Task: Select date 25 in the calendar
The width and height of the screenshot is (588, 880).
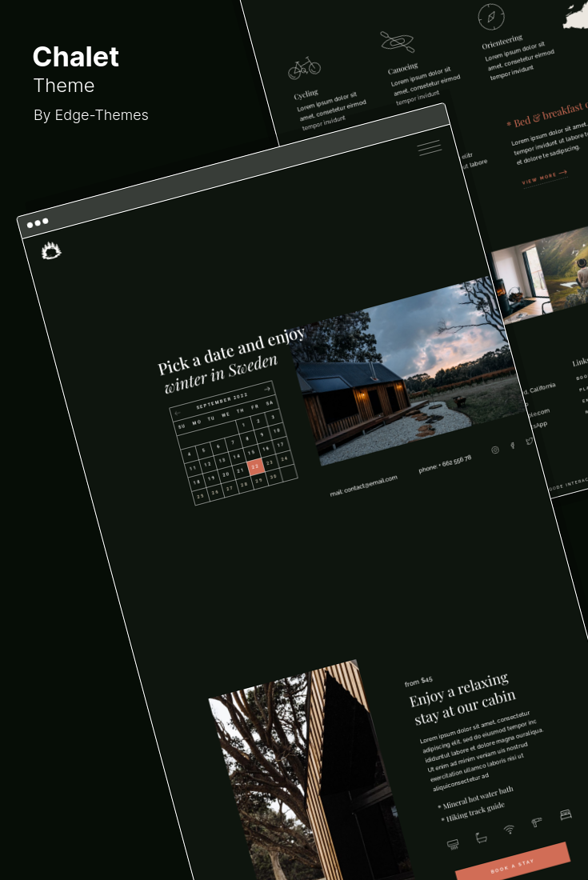Action: (200, 496)
